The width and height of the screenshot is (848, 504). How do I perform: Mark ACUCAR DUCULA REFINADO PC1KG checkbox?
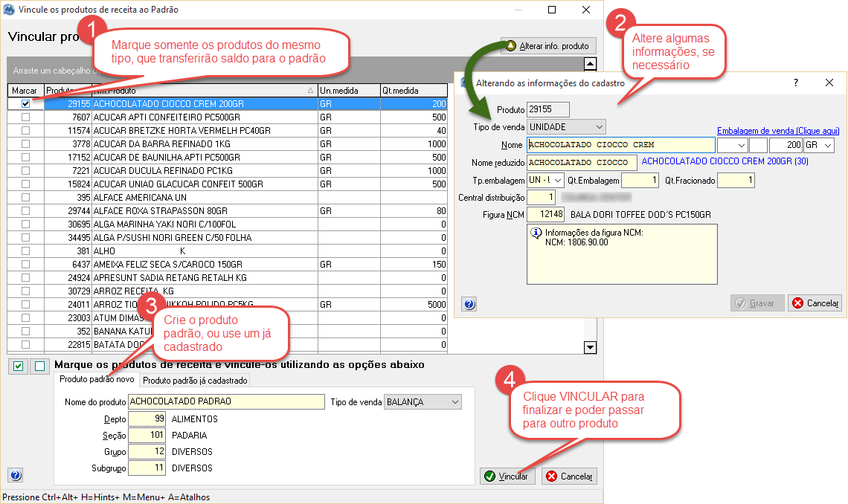coord(25,171)
